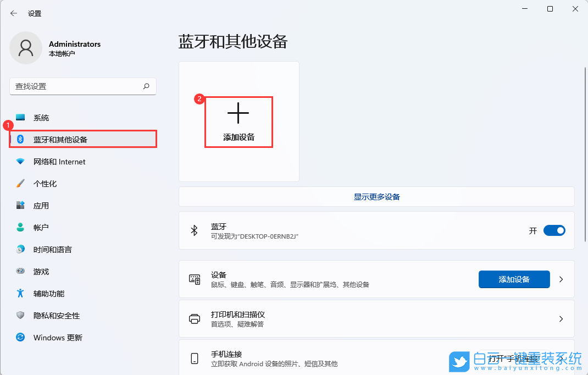
Task: Click the blue 添加设备 button
Action: [514, 279]
